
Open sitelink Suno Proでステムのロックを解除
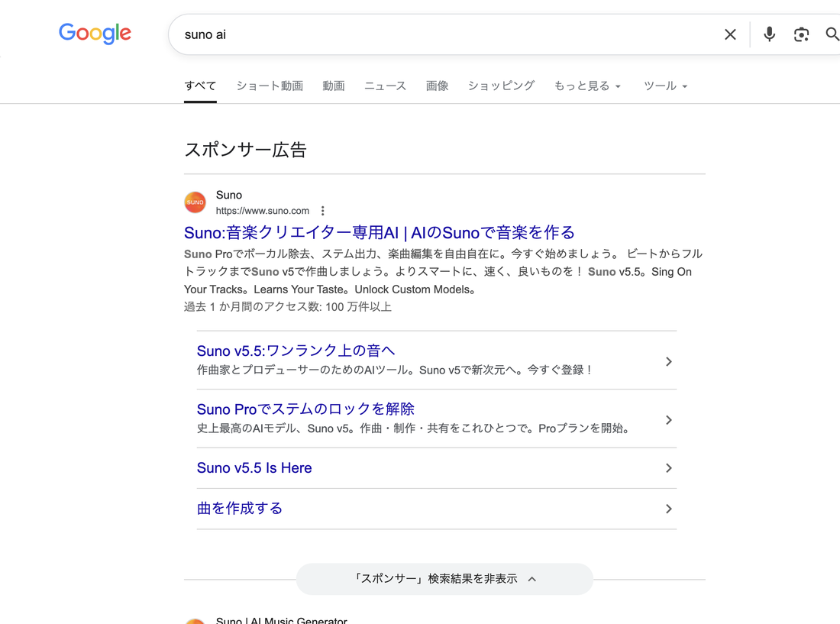coord(305,409)
